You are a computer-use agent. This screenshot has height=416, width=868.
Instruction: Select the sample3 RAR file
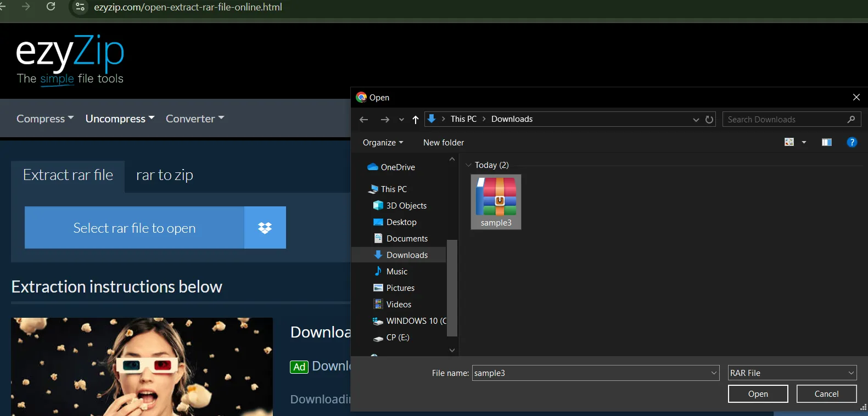496,202
